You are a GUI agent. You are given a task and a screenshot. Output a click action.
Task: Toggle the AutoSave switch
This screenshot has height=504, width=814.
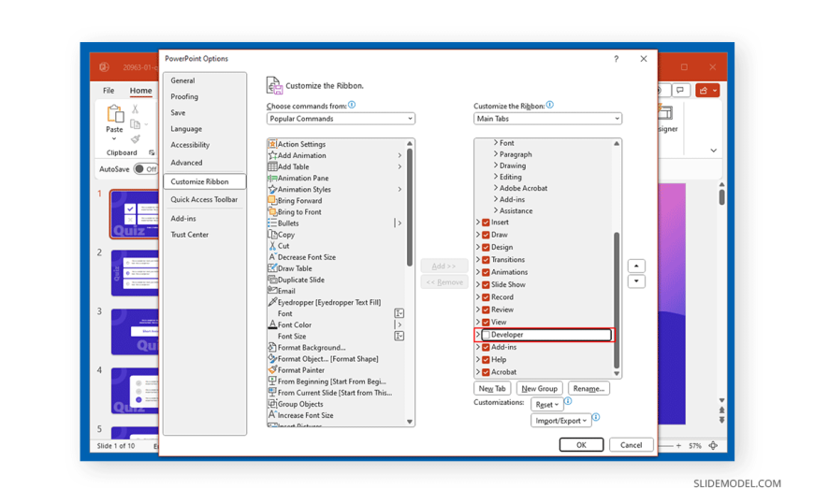(145, 169)
